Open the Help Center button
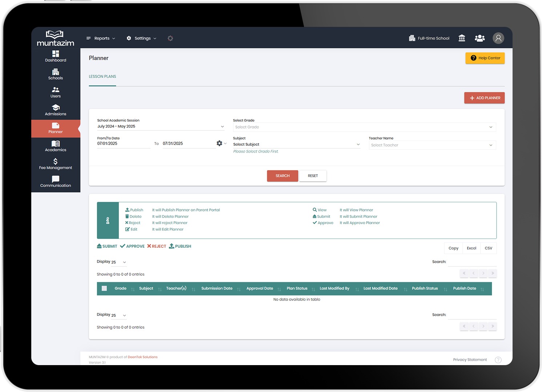The image size is (542, 392). (485, 58)
